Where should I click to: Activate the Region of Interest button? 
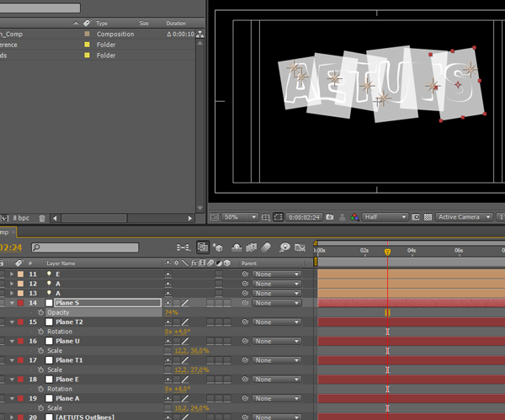point(416,217)
